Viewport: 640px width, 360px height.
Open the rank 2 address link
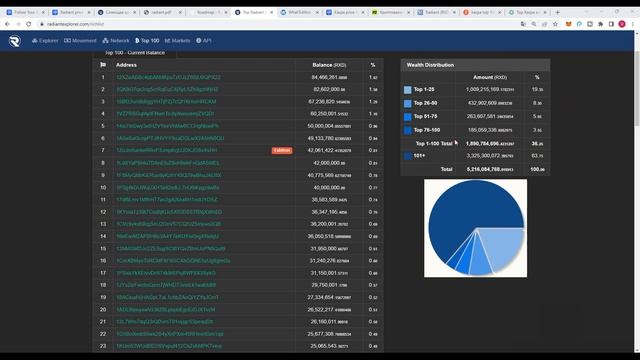[167, 89]
